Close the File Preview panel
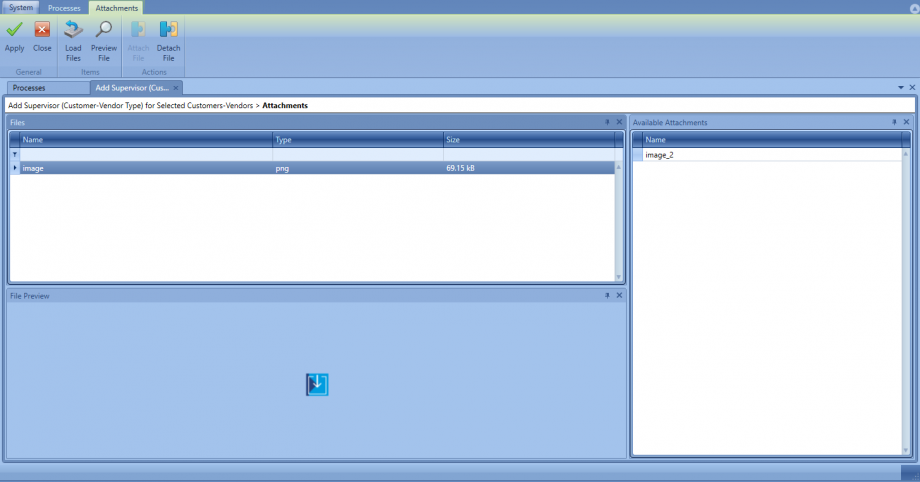Screen dimensions: 920x482 click(619, 295)
